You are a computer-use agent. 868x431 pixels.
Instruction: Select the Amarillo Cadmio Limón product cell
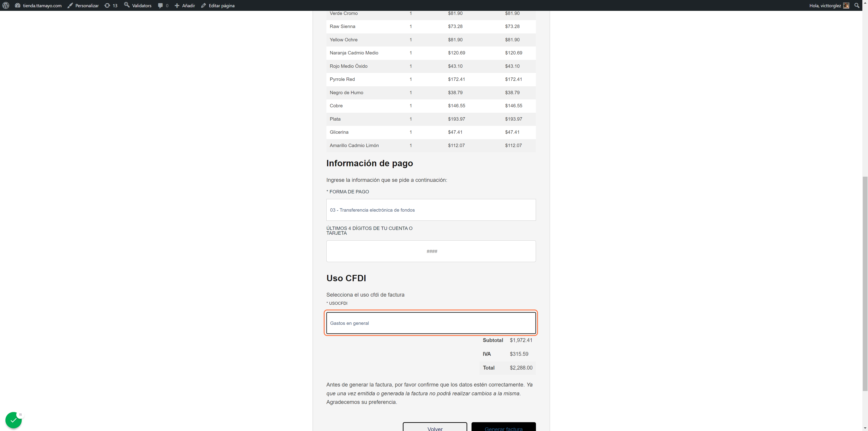point(354,145)
